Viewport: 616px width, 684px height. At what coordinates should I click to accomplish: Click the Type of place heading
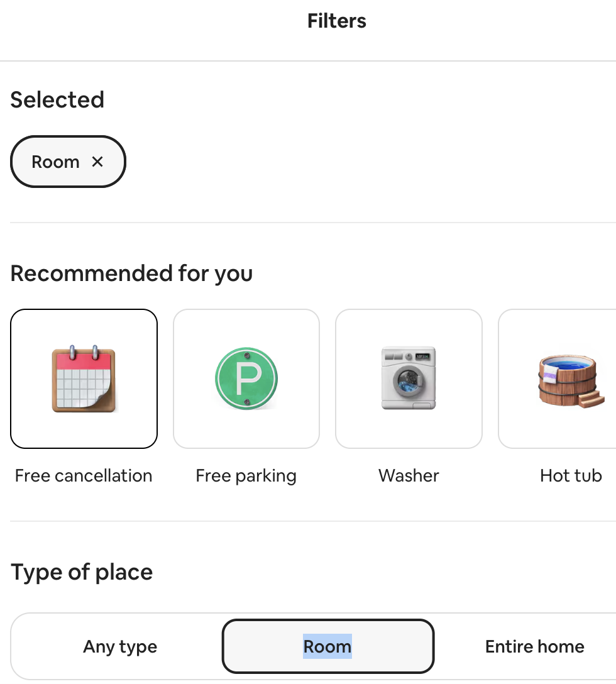tap(82, 572)
